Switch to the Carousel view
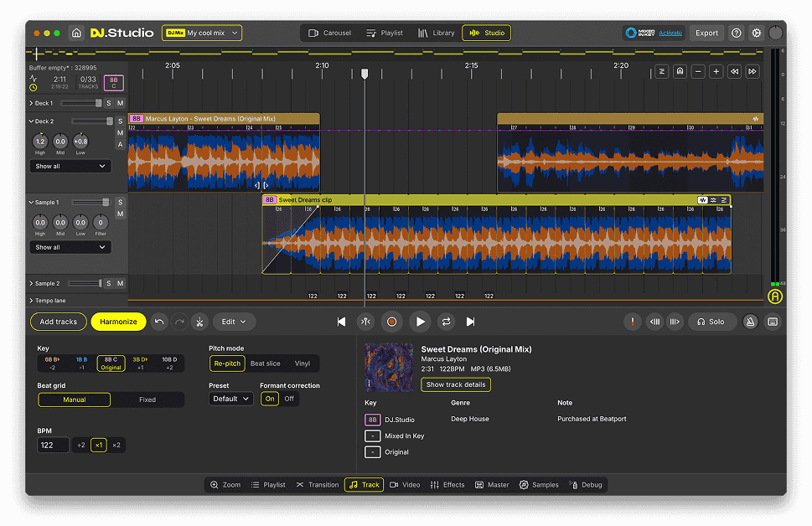Viewport: 812px width, 526px height. [330, 33]
